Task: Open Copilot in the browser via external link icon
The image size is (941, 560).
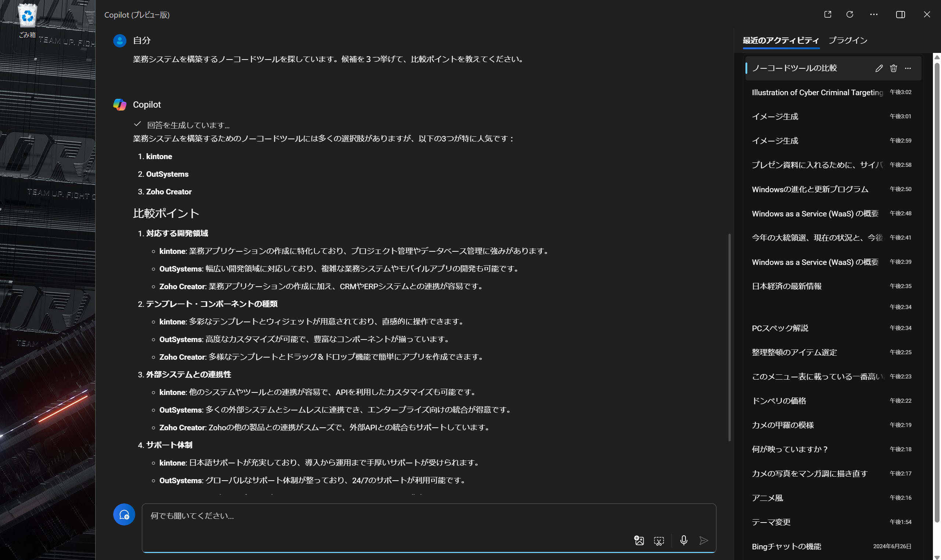Action: [828, 14]
